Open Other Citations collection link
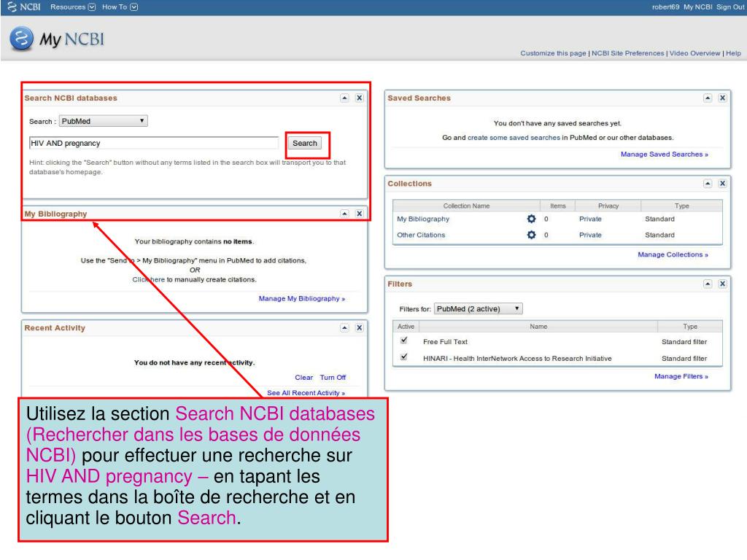 tap(421, 235)
